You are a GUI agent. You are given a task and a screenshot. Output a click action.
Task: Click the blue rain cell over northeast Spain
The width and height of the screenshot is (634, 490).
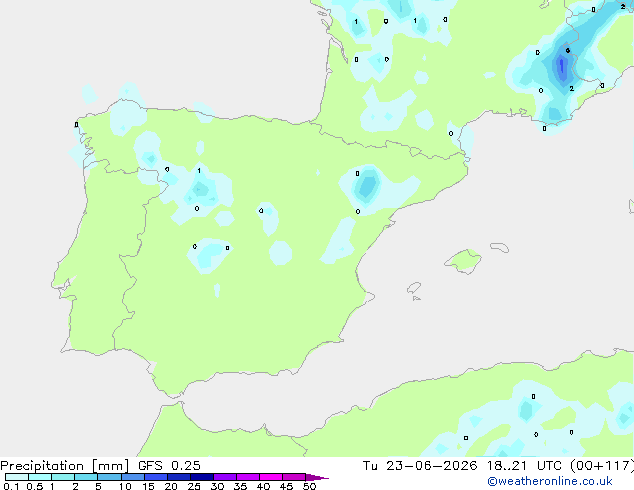pyautogui.click(x=367, y=186)
